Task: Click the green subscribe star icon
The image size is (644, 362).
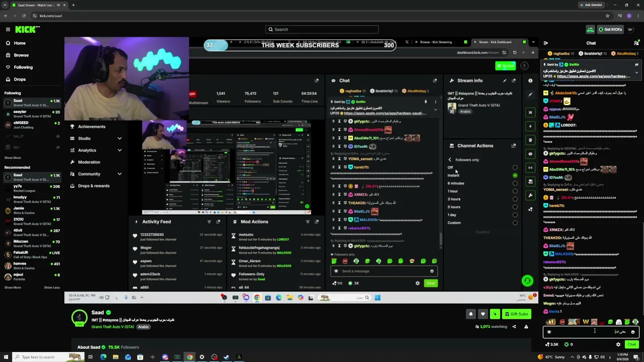Action: point(495,314)
